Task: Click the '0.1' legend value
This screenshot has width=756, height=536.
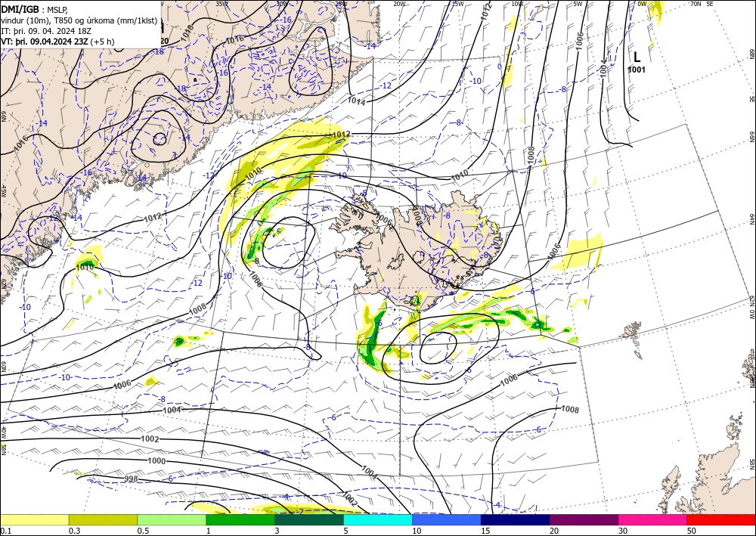Action: point(5,531)
